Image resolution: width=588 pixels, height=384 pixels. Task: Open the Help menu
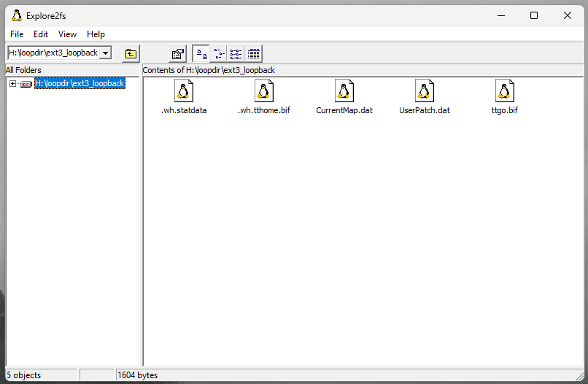tap(96, 34)
